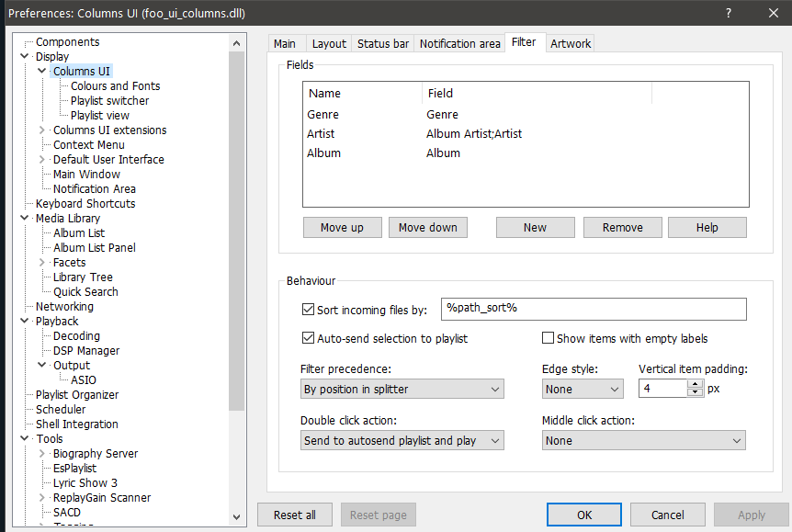Open the Layout tab
Viewport: 792px width, 532px height.
tap(329, 43)
